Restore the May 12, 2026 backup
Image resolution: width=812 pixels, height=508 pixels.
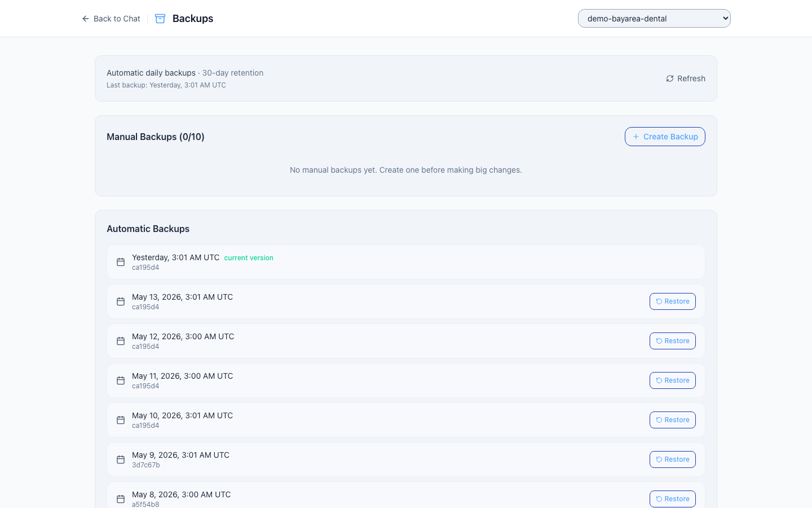pyautogui.click(x=673, y=341)
